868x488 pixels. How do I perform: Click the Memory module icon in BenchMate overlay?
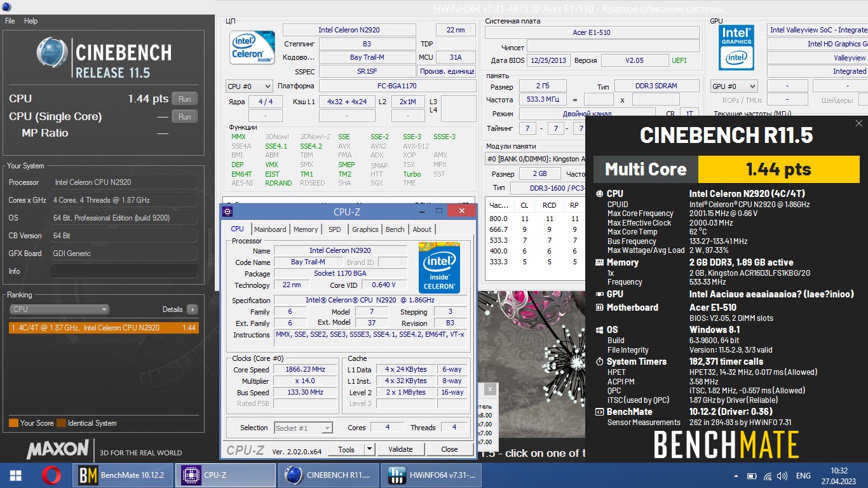tap(599, 262)
